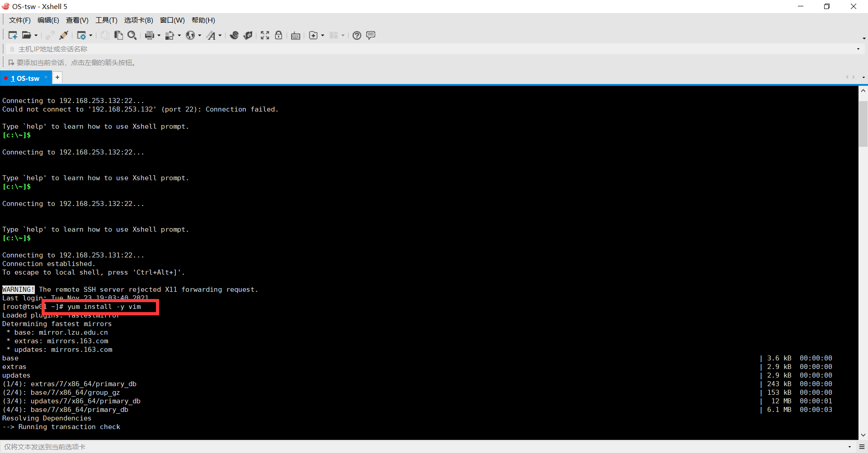Open the 编辑(E) menu
The height and width of the screenshot is (453, 868).
click(48, 20)
